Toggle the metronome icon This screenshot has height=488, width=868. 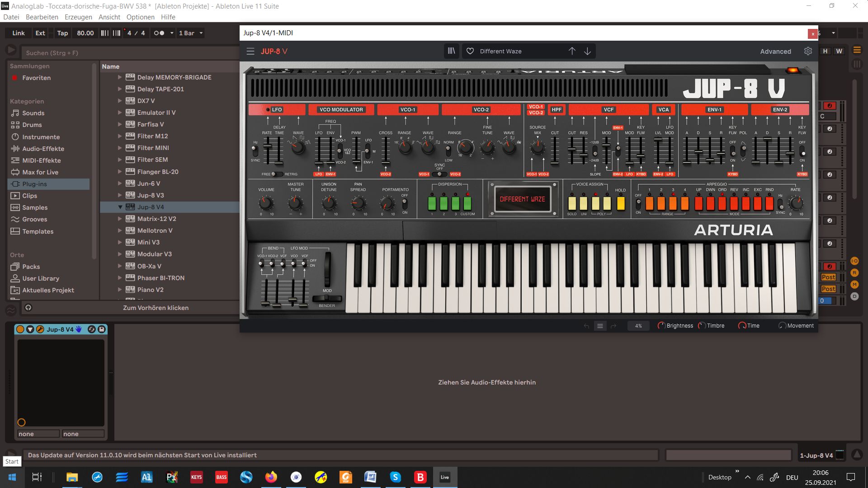pyautogui.click(x=159, y=33)
